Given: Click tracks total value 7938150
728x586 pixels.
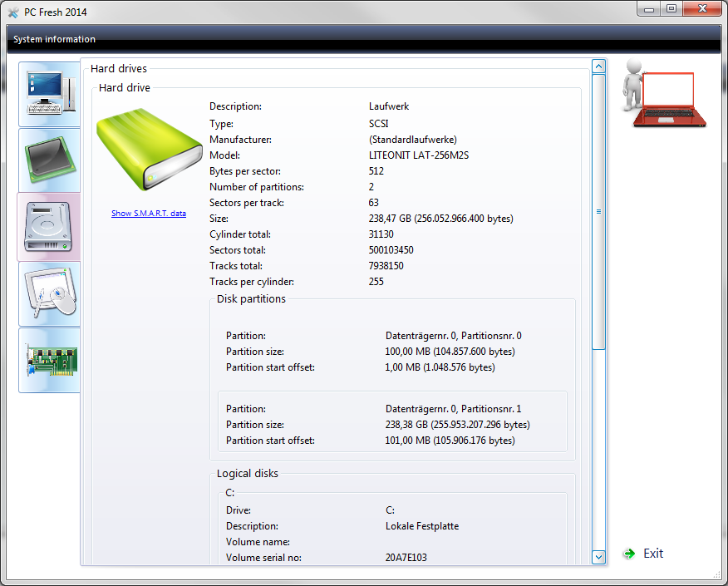Looking at the screenshot, I should pyautogui.click(x=386, y=266).
